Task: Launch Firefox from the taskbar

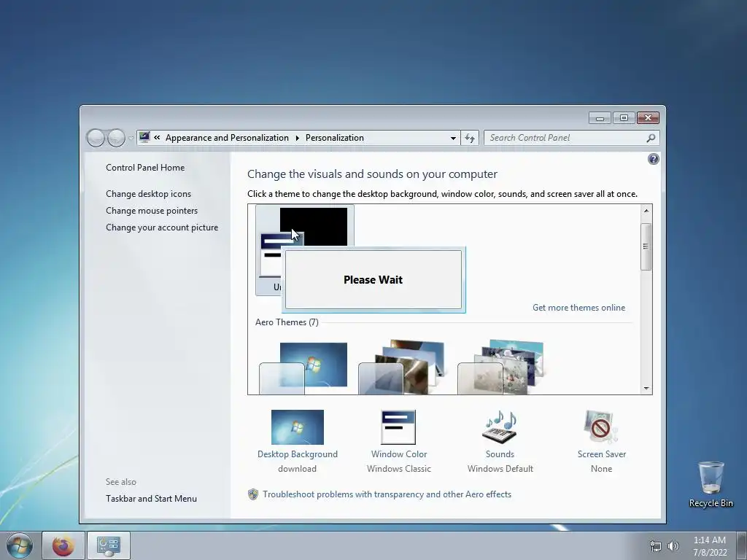Action: coord(63,545)
